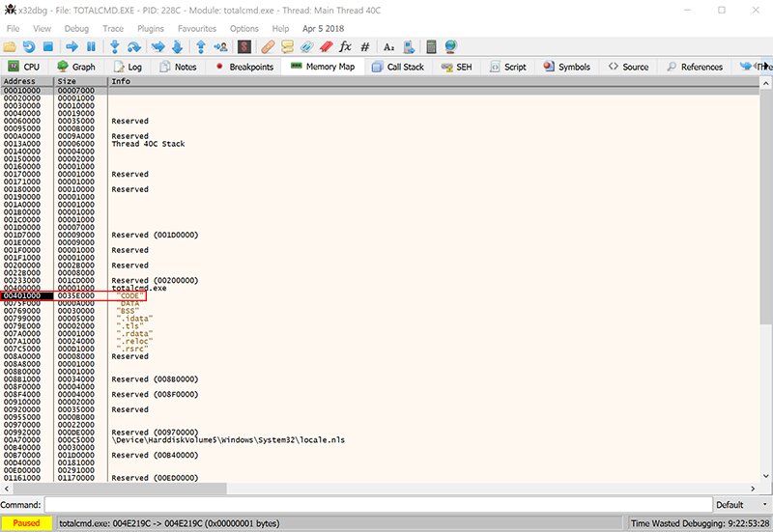Open the Trace menu
This screenshot has width=773, height=532.
tap(113, 29)
